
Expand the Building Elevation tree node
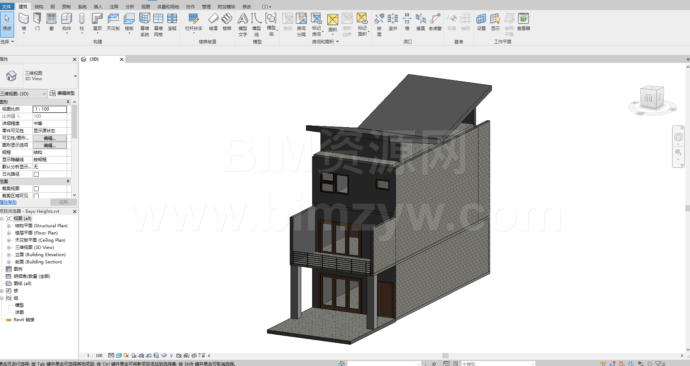(x=9, y=255)
